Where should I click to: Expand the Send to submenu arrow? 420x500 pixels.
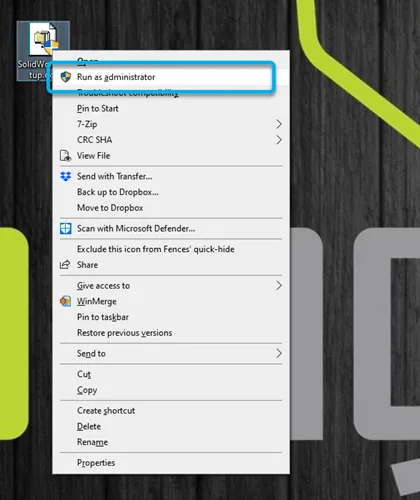279,353
